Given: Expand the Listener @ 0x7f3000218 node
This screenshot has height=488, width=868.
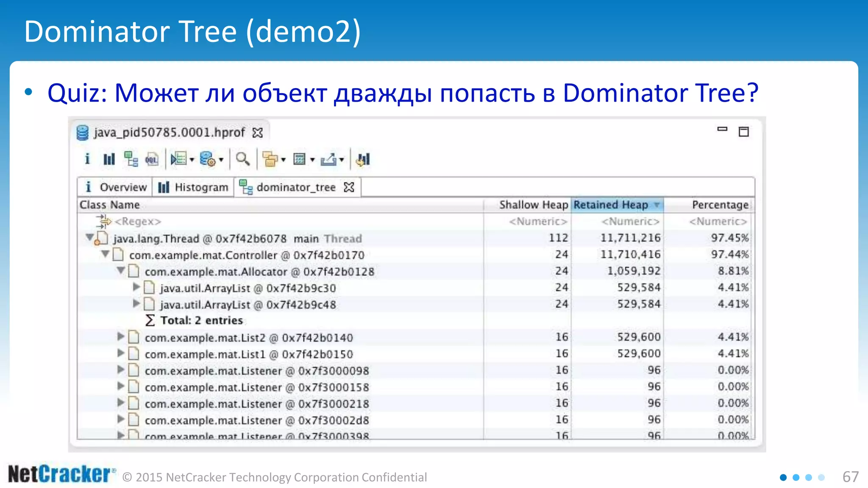Looking at the screenshot, I should [x=121, y=403].
